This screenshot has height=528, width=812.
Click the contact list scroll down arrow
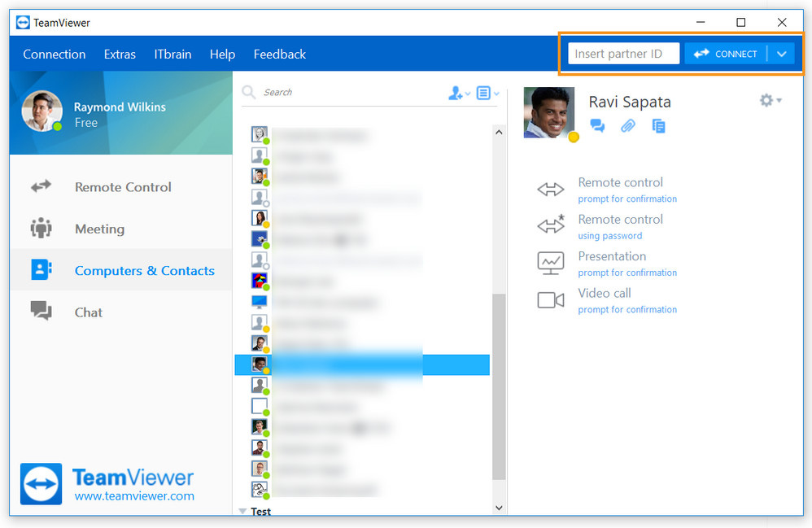pos(499,508)
